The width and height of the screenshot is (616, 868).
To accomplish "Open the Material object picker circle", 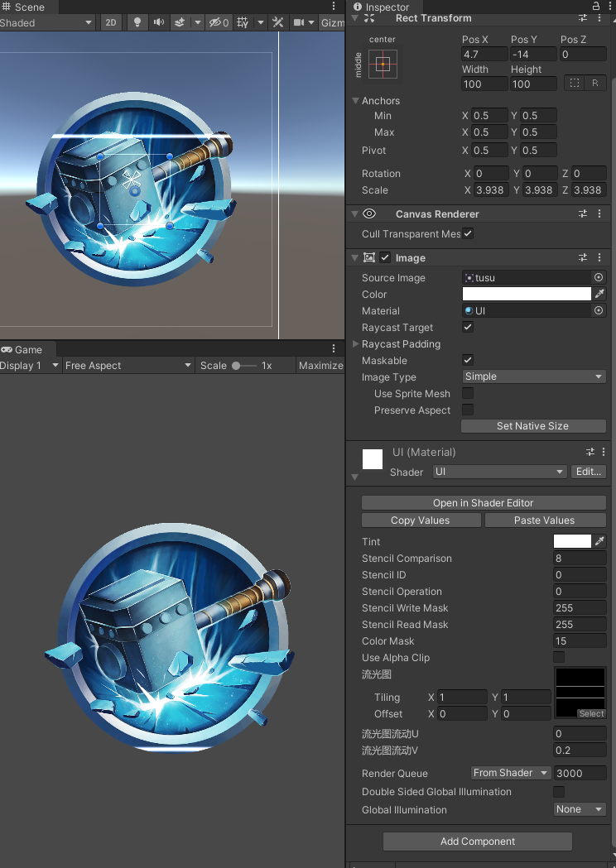I will [x=599, y=310].
